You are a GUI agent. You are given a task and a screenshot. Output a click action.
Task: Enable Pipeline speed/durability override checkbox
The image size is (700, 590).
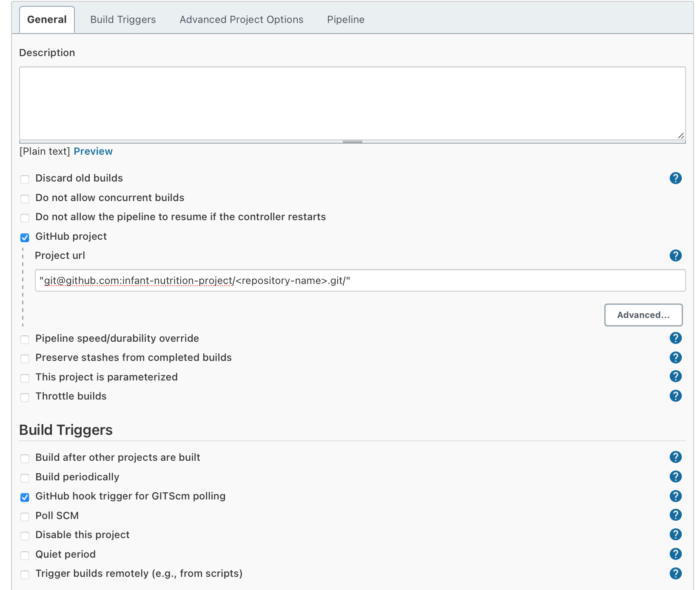tap(25, 340)
